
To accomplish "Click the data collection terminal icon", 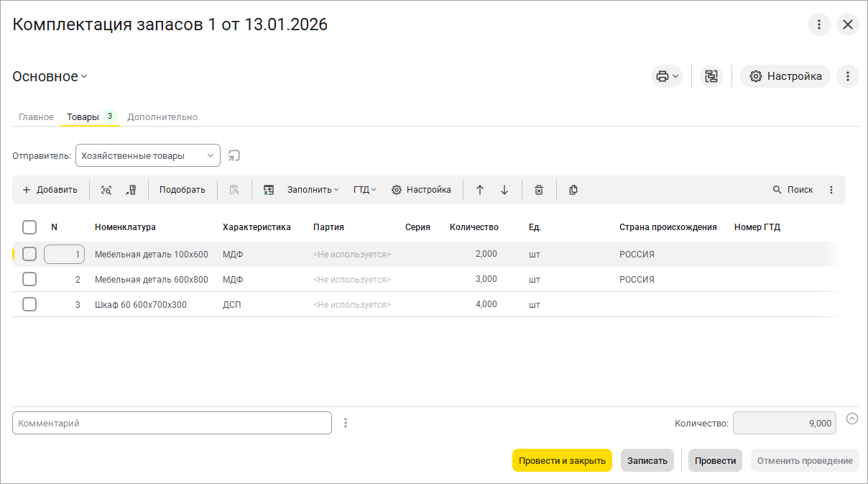I will [x=131, y=190].
